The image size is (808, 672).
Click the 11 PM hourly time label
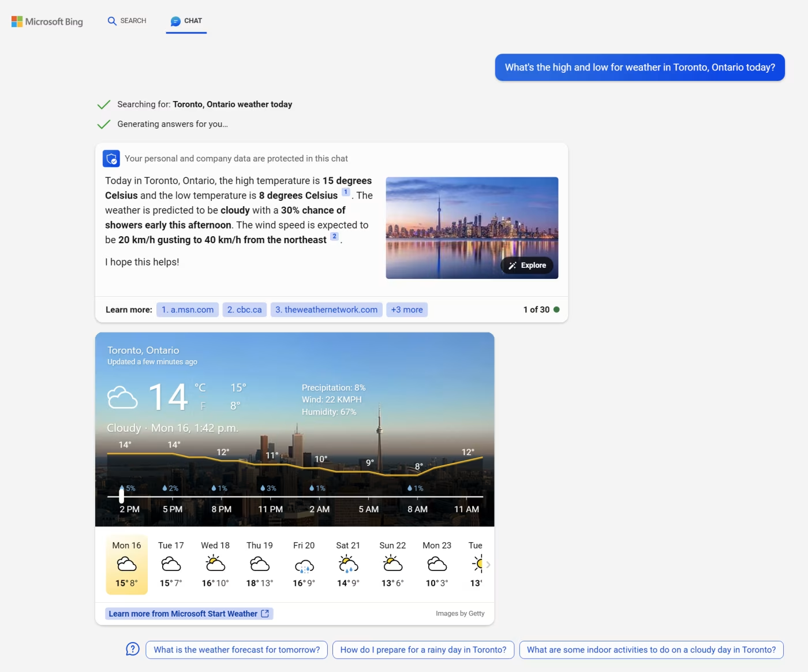point(271,509)
